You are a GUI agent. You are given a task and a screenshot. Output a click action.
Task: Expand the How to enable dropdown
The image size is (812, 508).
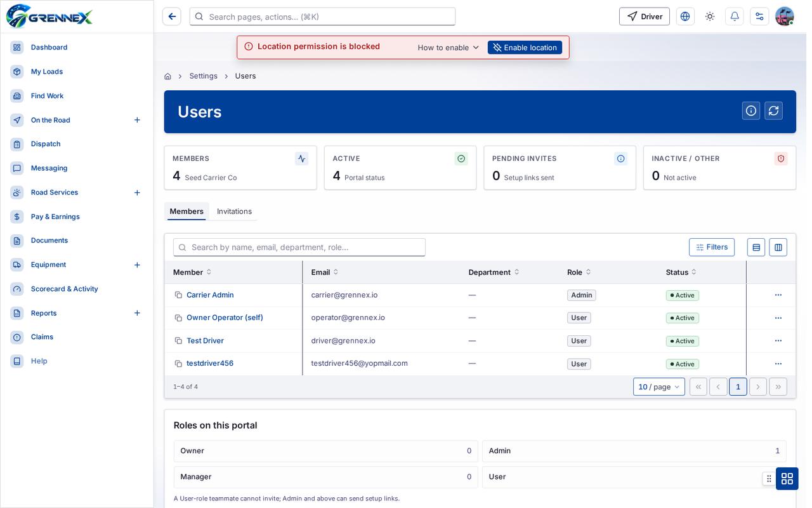point(449,48)
